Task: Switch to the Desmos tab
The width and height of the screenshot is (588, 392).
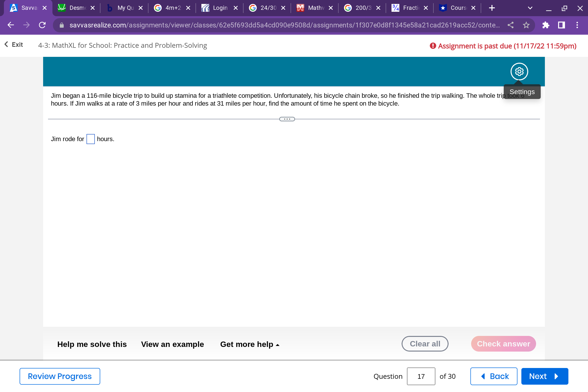Action: tap(75, 8)
